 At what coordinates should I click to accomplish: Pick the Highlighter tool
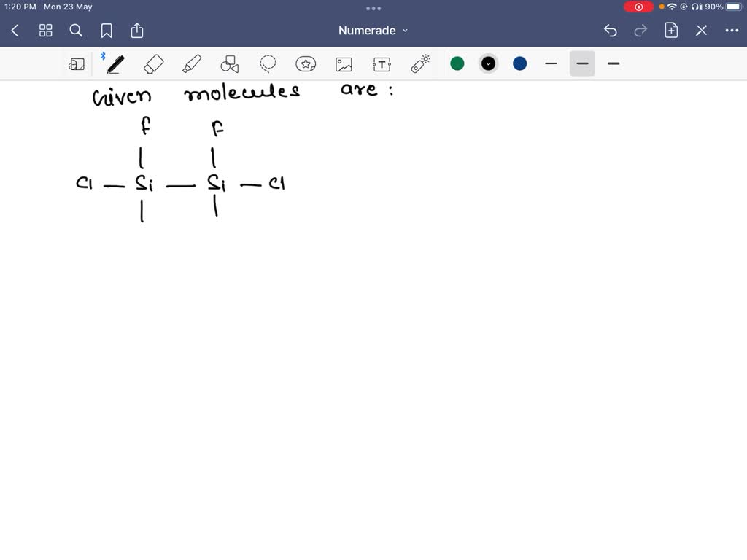click(x=191, y=63)
